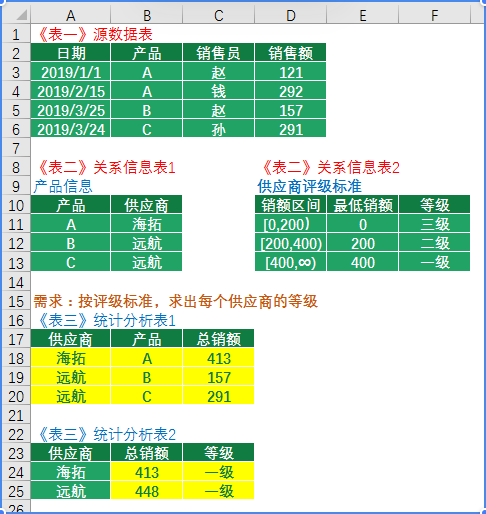The width and height of the screenshot is (486, 514).
Task: Click the 海拓 cell in row 11
Action: pyautogui.click(x=146, y=224)
